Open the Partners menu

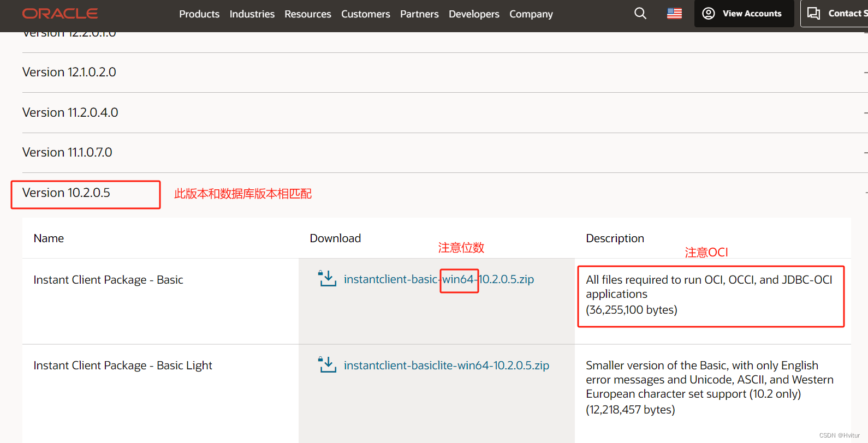(x=419, y=14)
